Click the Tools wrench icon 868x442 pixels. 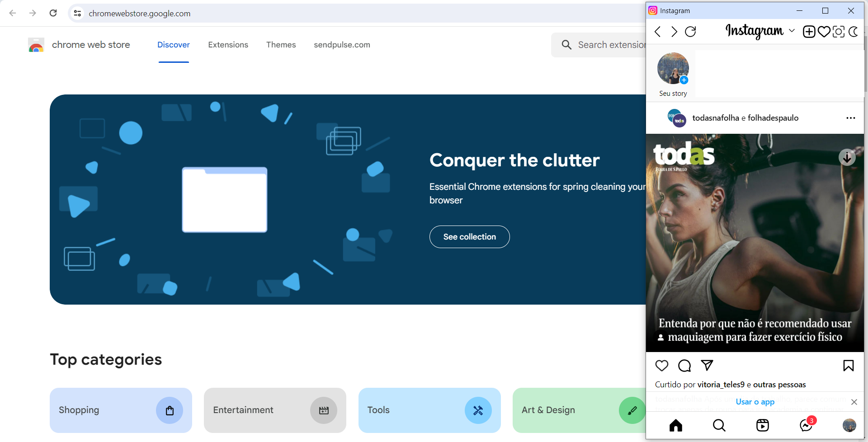[478, 410]
